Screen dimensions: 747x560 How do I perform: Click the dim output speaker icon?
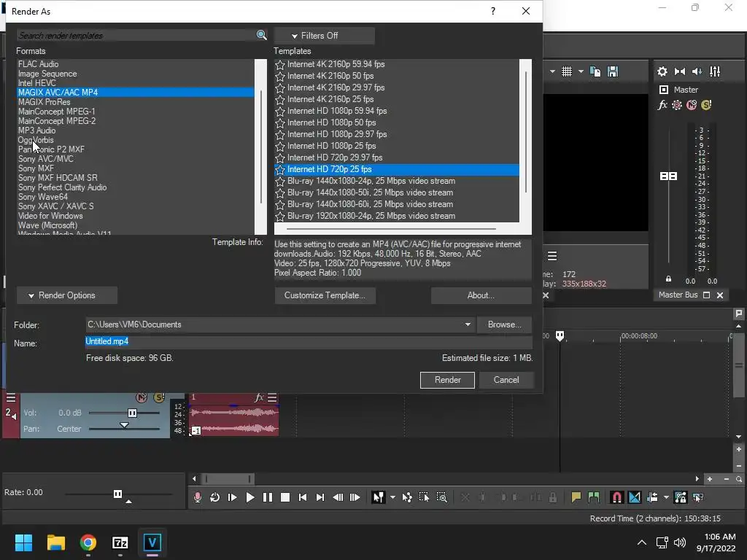(x=697, y=71)
